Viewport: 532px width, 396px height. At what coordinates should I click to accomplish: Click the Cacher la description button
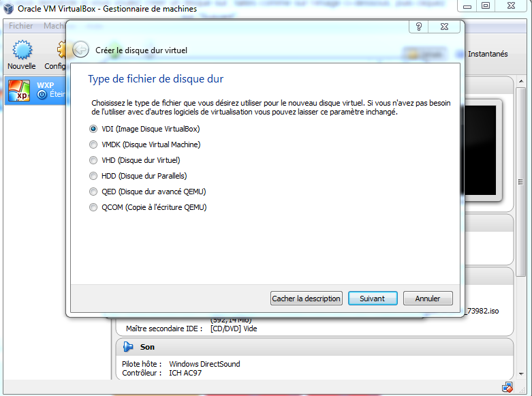click(306, 299)
